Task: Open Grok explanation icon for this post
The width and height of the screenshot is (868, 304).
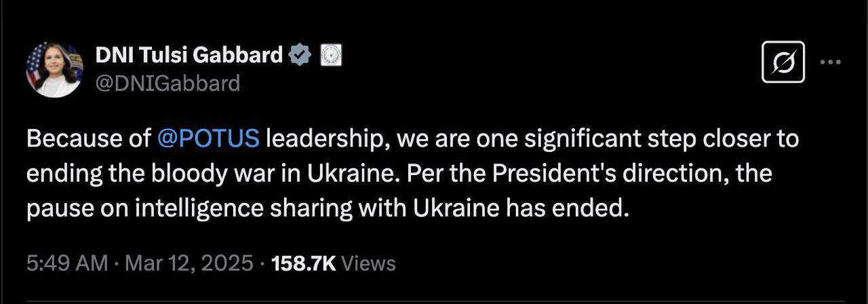Action: pyautogui.click(x=783, y=62)
